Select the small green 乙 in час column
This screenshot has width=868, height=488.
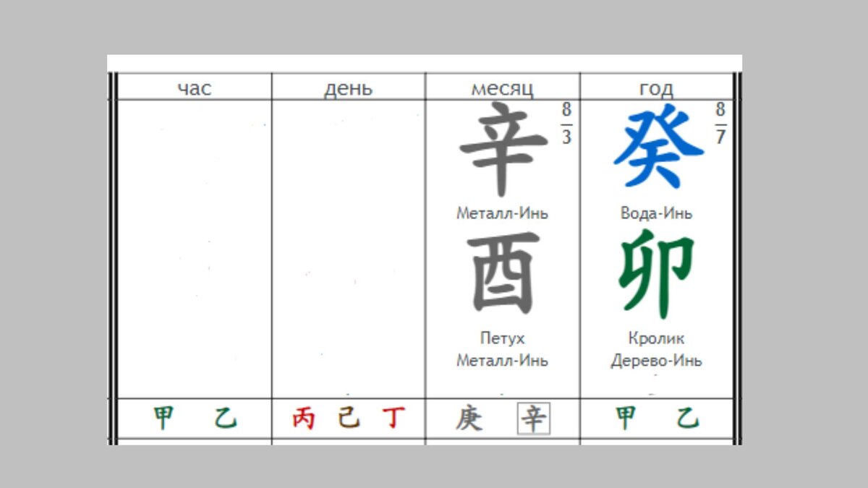(226, 418)
